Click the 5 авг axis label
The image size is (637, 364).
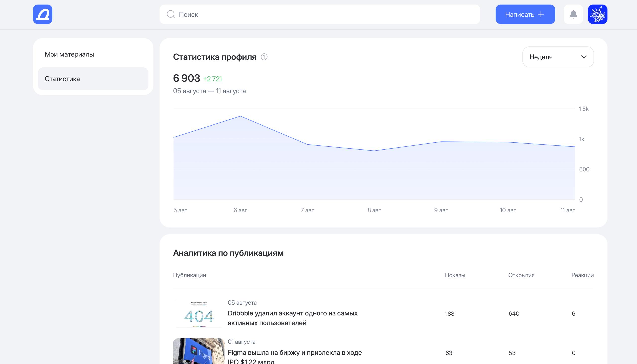180,210
